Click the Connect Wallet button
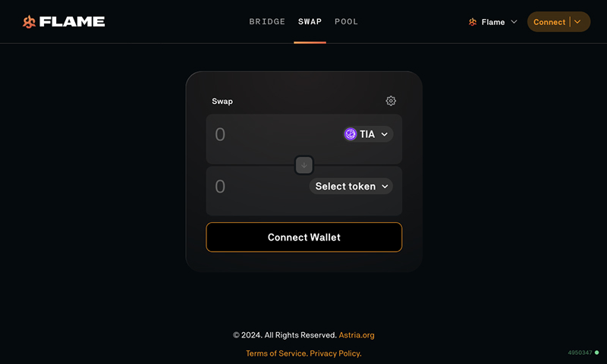The height and width of the screenshot is (364, 607). 304,237
